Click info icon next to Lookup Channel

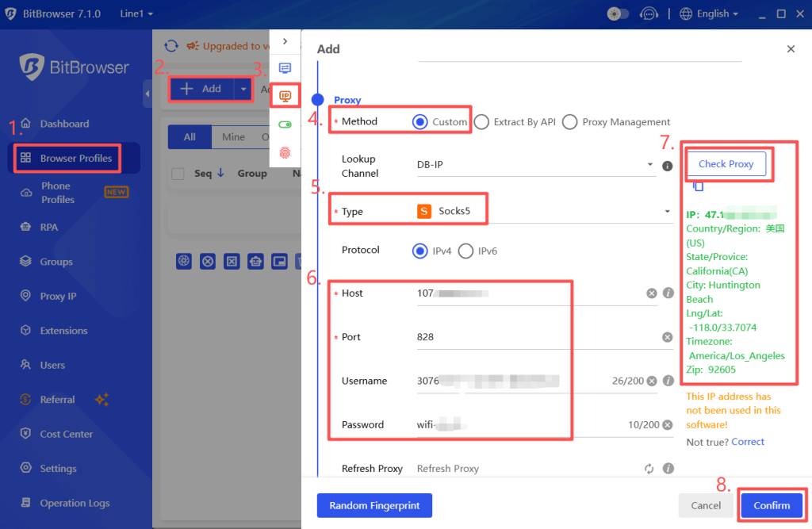click(x=668, y=166)
